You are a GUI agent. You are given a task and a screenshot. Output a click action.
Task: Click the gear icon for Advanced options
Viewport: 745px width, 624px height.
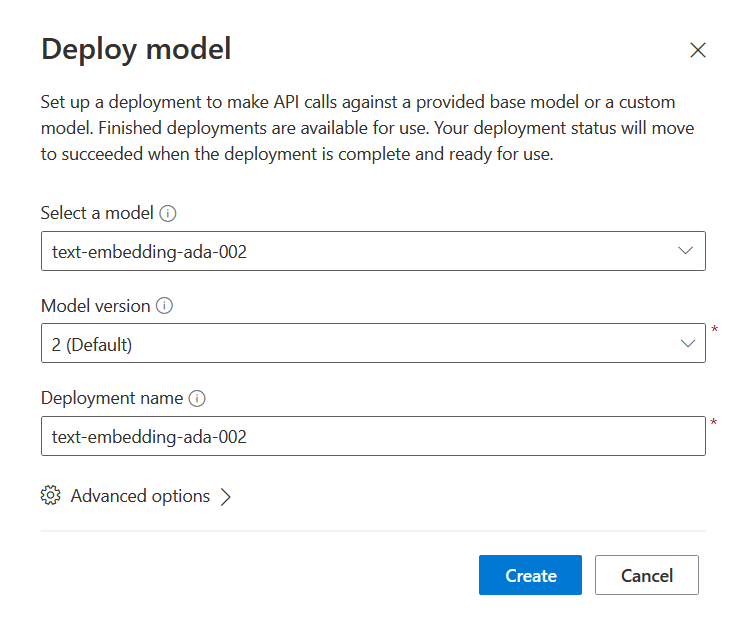click(51, 496)
